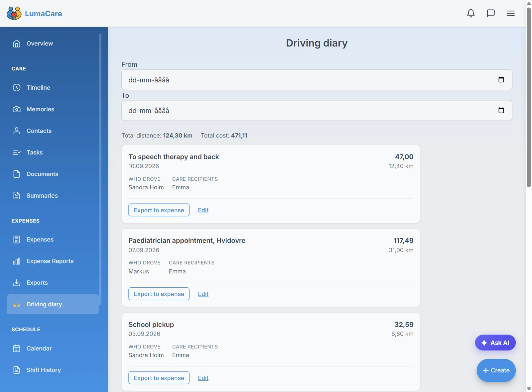532x392 pixels.
Task: Export Paediatrician appointment to expense
Action: tap(159, 294)
